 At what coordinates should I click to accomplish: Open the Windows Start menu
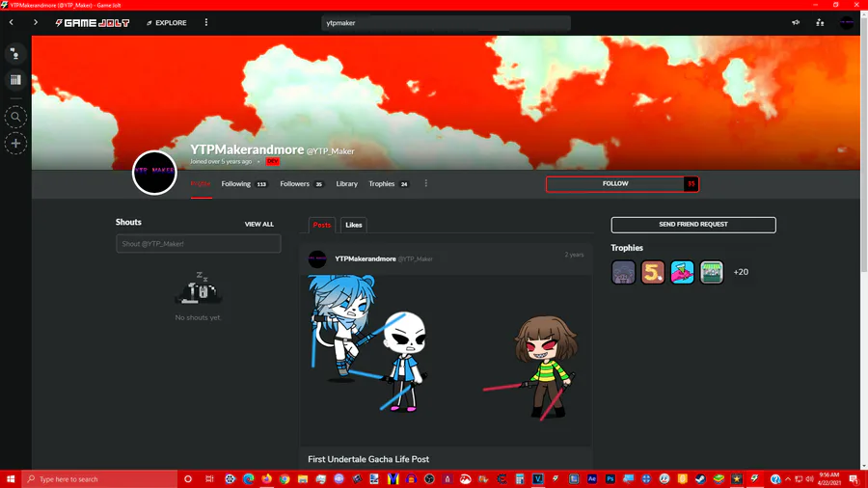(x=11, y=479)
